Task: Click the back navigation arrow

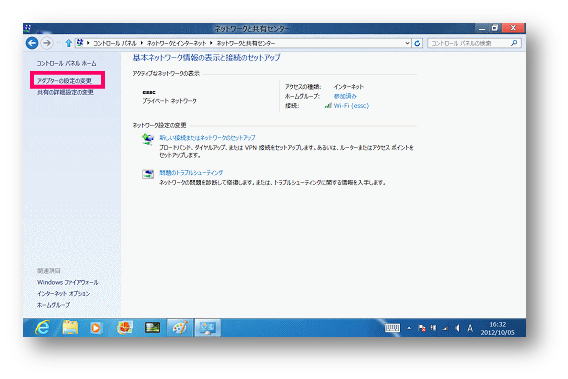Action: pyautogui.click(x=32, y=43)
